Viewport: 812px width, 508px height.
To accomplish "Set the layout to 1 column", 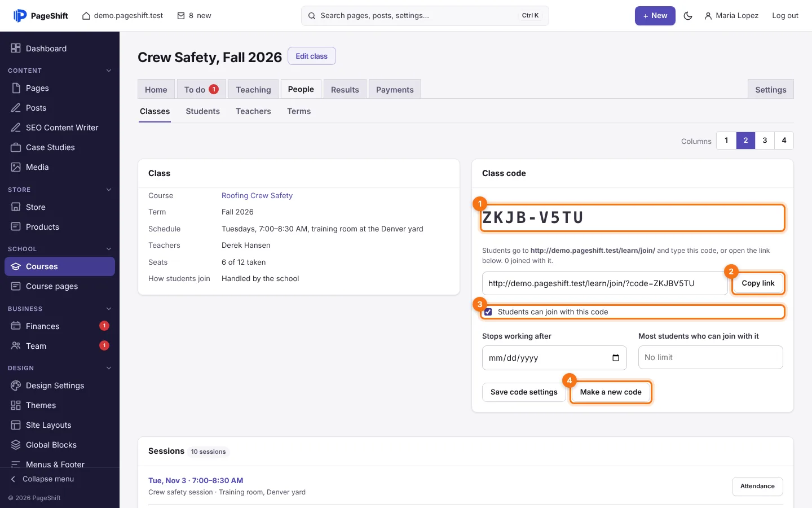I will coord(726,141).
